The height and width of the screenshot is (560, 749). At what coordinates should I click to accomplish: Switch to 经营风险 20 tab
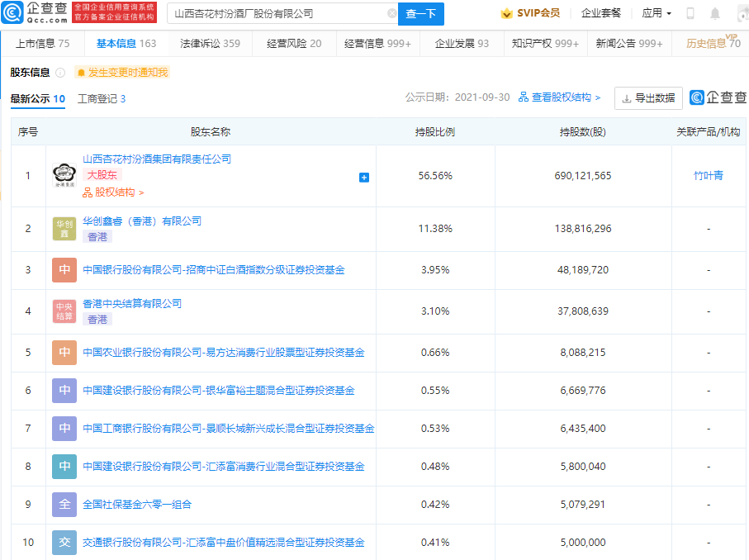pyautogui.click(x=294, y=44)
